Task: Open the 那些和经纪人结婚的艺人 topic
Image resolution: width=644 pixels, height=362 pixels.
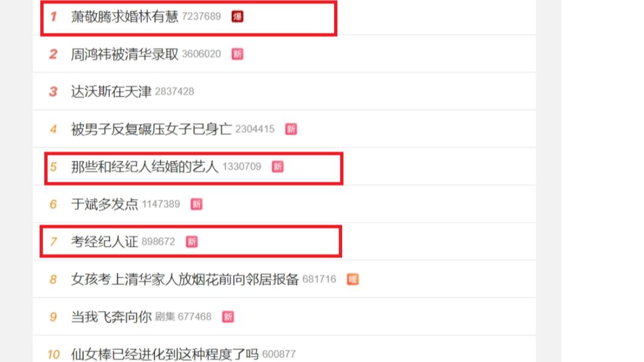Action: [x=145, y=166]
